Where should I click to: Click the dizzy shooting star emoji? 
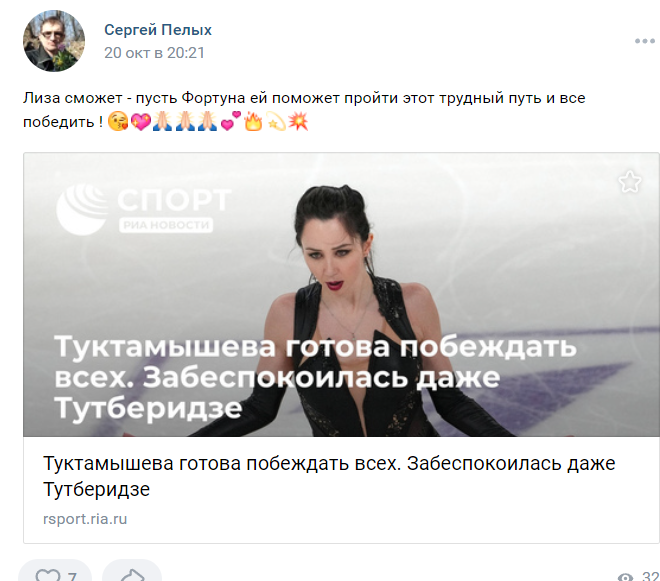click(x=276, y=121)
